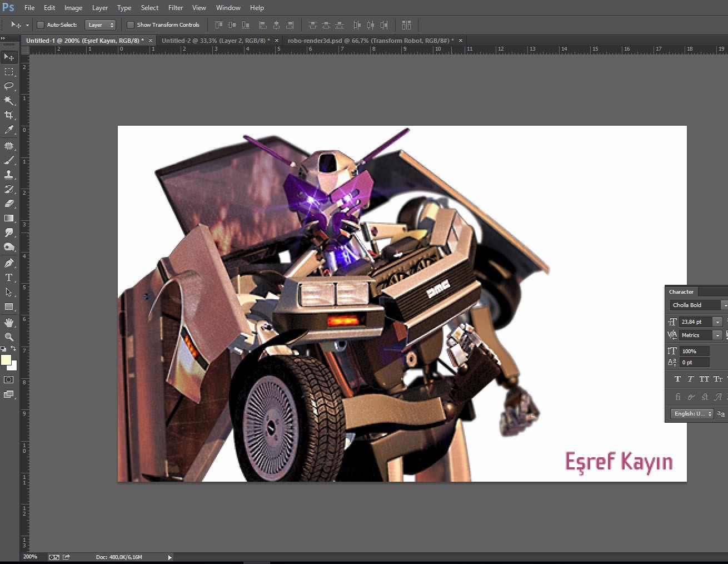Screen dimensions: 728x564
Task: Open the Auto-Select Layer dropdown
Action: (x=100, y=25)
